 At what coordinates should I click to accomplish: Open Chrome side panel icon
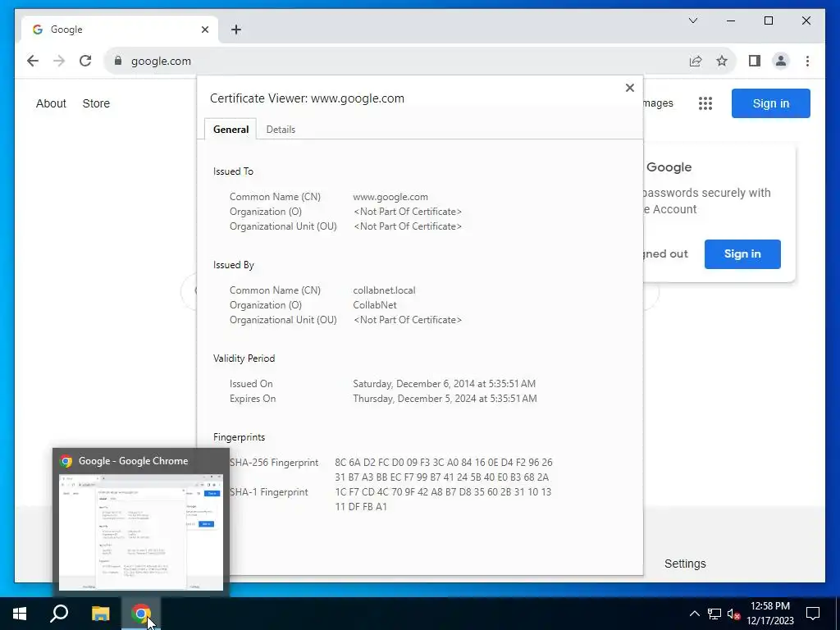[x=755, y=61]
